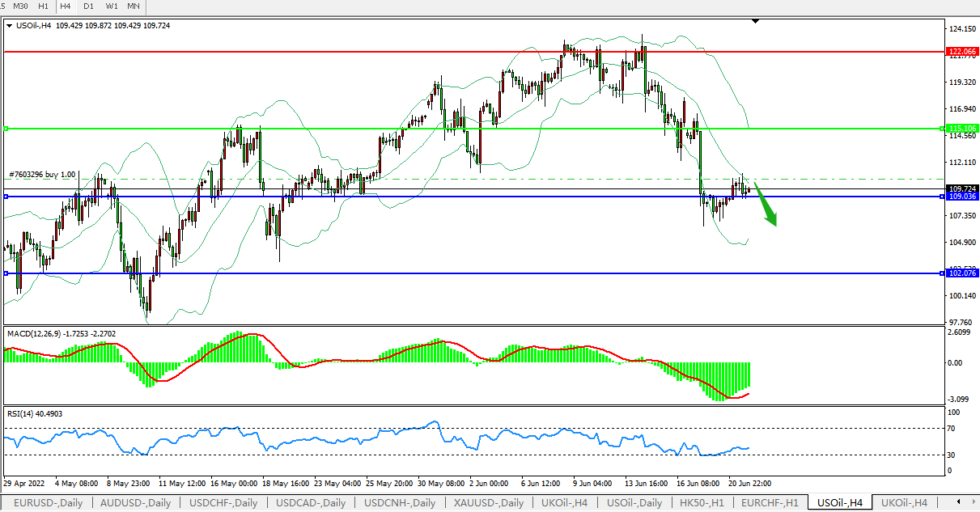The width and height of the screenshot is (980, 512).
Task: Select the green down arrow drawn on chart
Action: point(766,209)
